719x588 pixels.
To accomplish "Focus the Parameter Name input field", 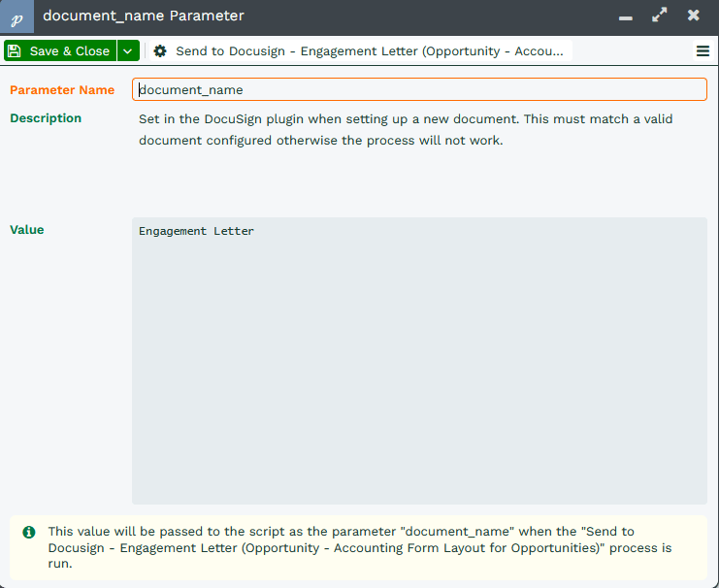I will (419, 89).
